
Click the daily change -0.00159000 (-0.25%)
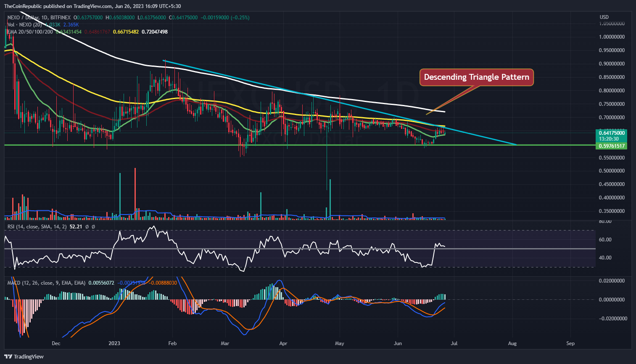225,18
